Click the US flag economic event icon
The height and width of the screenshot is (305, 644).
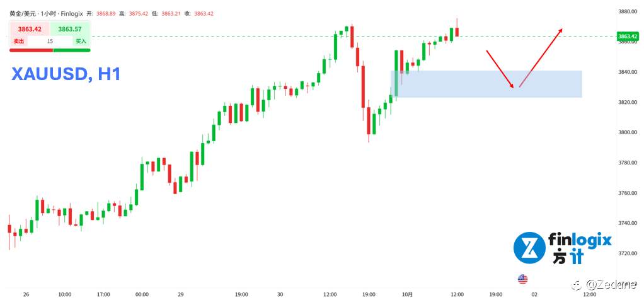point(522,279)
